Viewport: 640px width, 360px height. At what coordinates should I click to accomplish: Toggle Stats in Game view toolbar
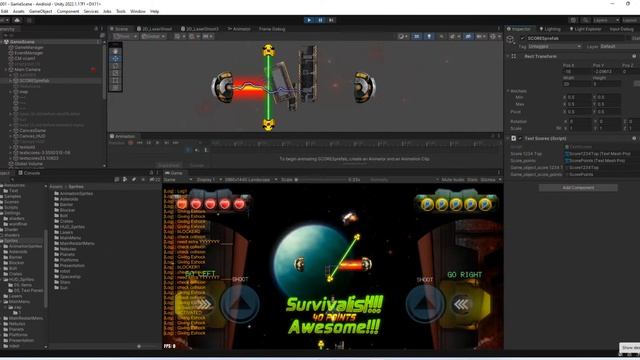[x=472, y=180]
